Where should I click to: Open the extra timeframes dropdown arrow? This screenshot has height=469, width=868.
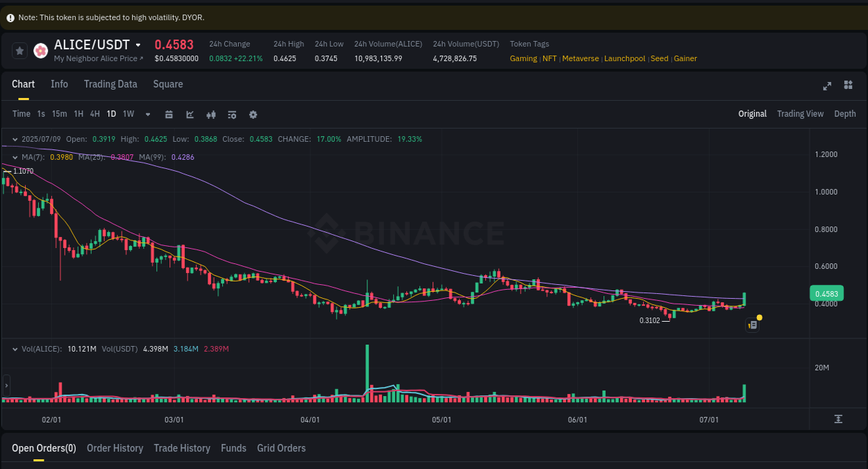coord(147,114)
